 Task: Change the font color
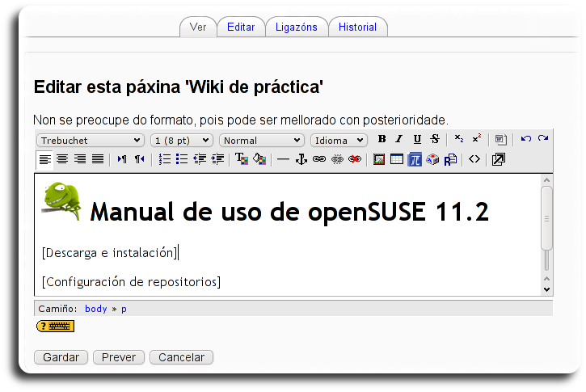242,159
